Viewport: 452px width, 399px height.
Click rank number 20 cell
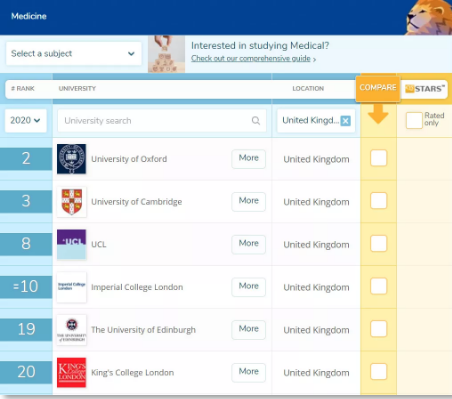click(x=26, y=372)
